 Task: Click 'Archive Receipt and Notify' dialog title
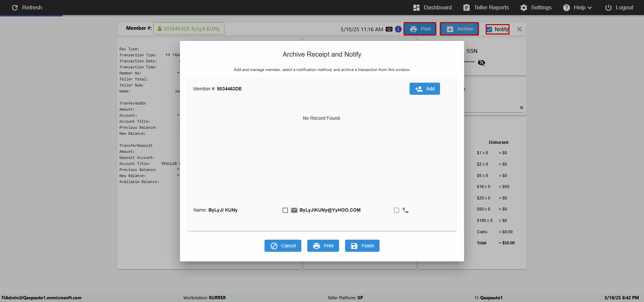click(x=322, y=54)
